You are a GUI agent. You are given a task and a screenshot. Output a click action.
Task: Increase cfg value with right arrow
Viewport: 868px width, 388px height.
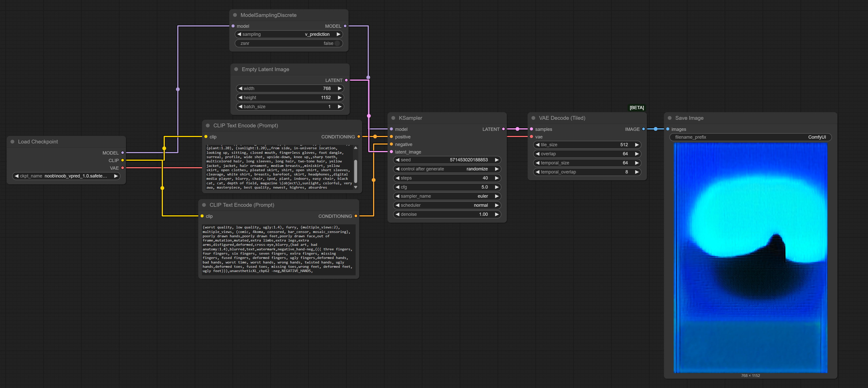pyautogui.click(x=497, y=187)
